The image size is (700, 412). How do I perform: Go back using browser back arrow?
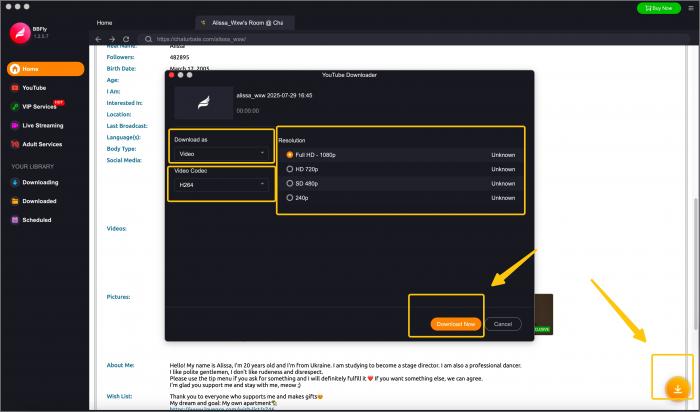[98, 39]
